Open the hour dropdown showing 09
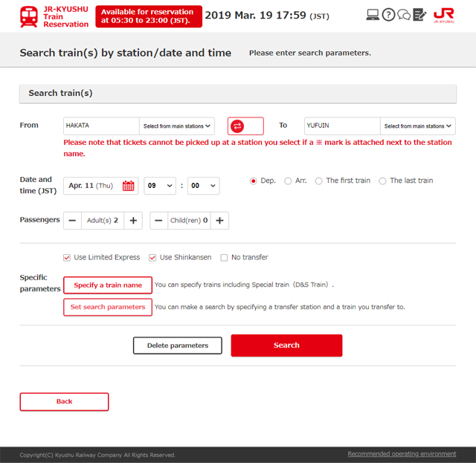 160,186
